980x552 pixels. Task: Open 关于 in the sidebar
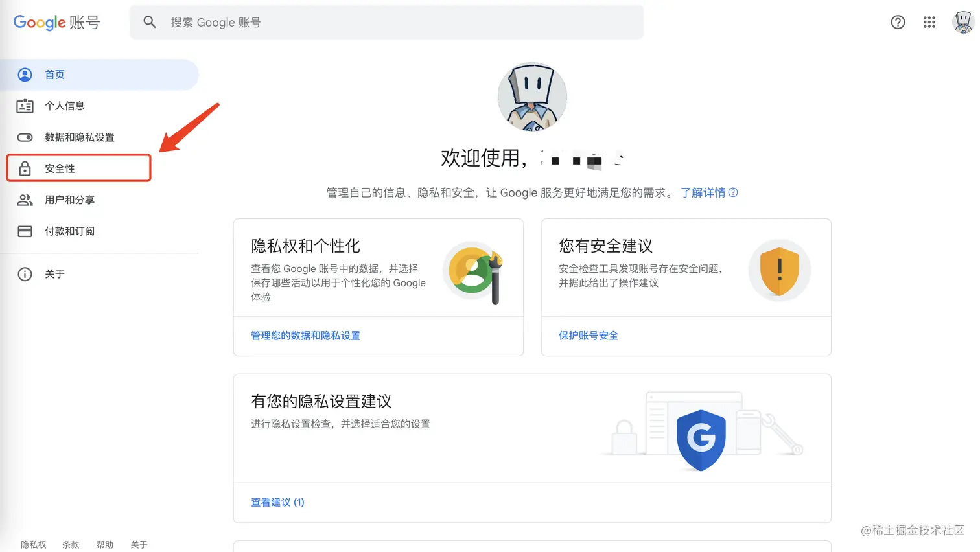99,274
